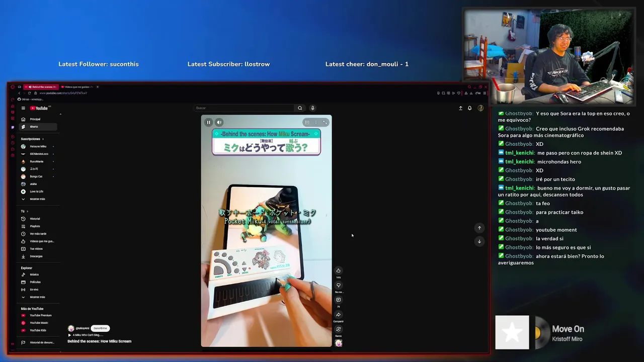Viewport: 644px width, 362px height.
Task: Open Historial de denuncias
Action: tap(38, 342)
